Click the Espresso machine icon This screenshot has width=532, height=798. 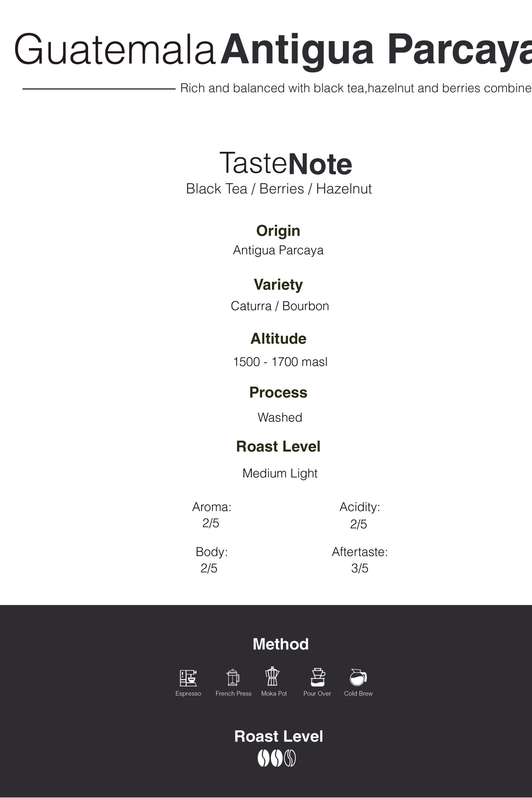coord(188,678)
